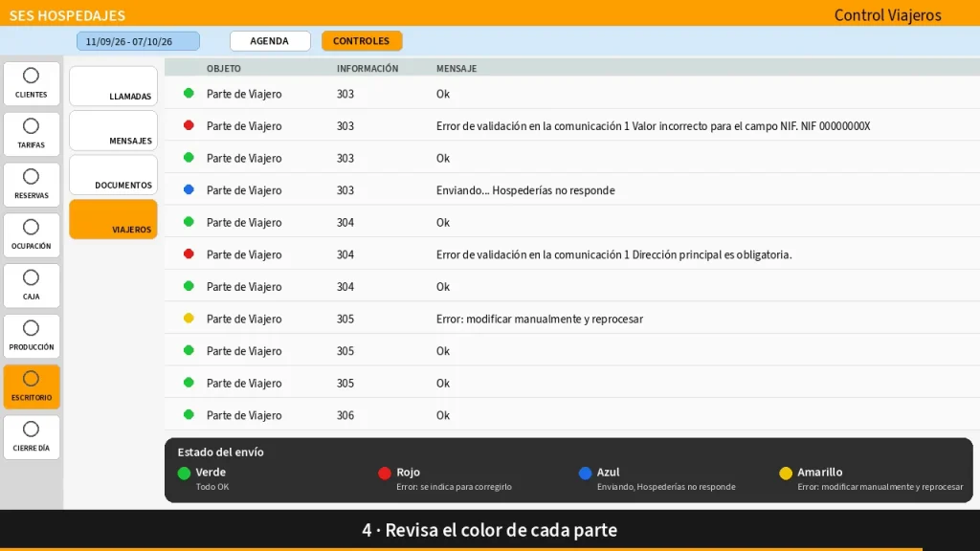980x551 pixels.
Task: Click the Azul legend swatch
Action: tap(585, 474)
